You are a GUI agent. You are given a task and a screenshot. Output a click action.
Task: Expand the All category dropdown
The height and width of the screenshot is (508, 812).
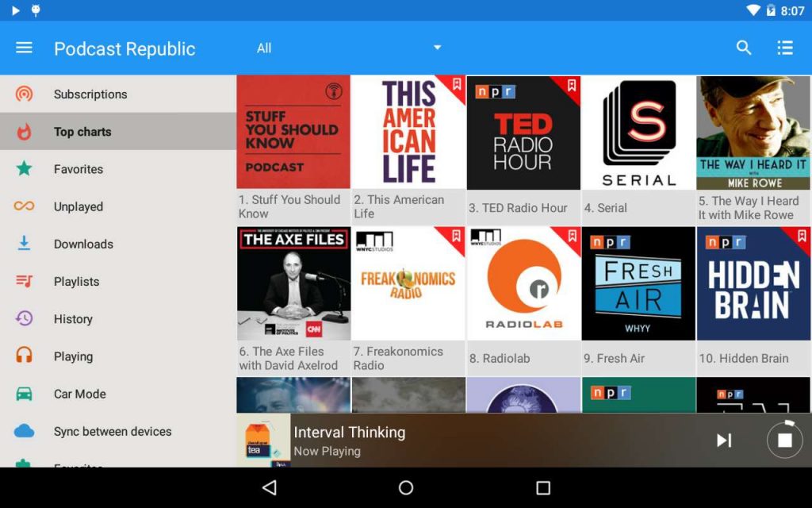349,48
